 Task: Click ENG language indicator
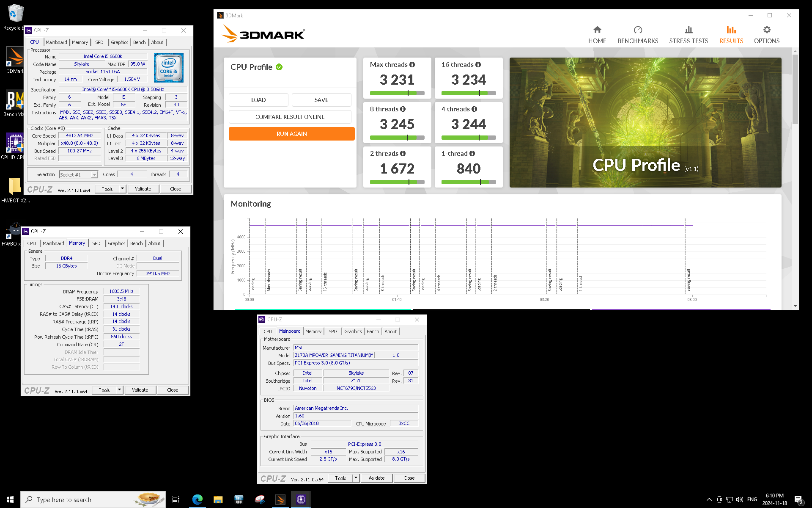point(752,500)
